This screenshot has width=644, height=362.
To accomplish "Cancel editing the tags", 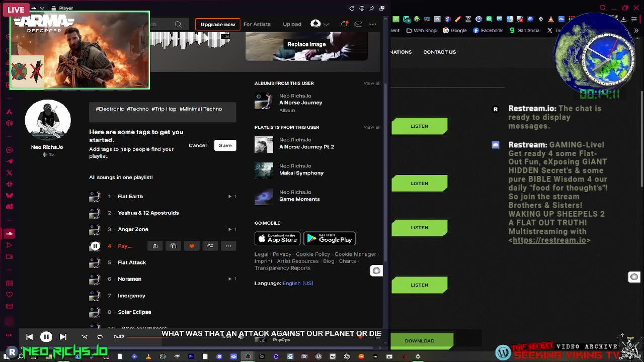I will 198,145.
